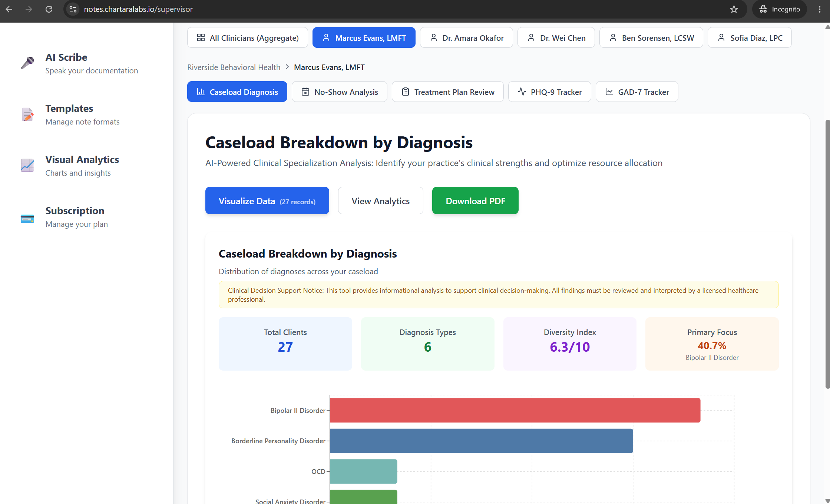
Task: Switch to Sofia Diaz, LPC
Action: 750,37
